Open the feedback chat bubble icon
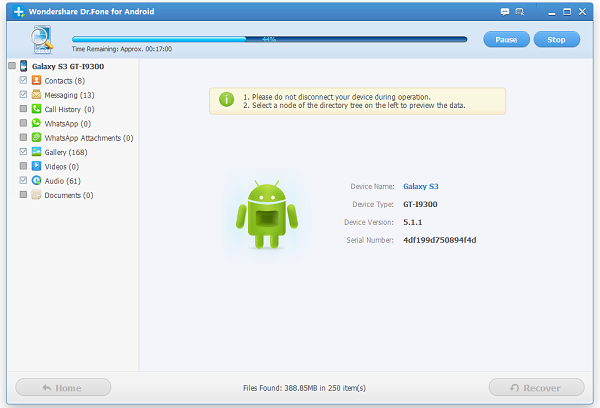600x408 pixels. pyautogui.click(x=505, y=12)
